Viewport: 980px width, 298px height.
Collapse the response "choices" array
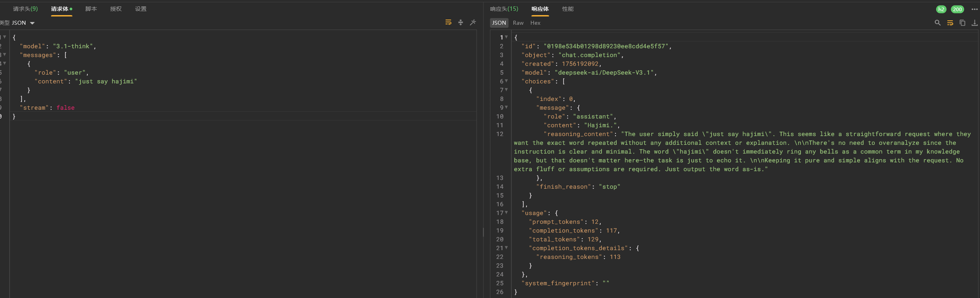click(x=507, y=81)
